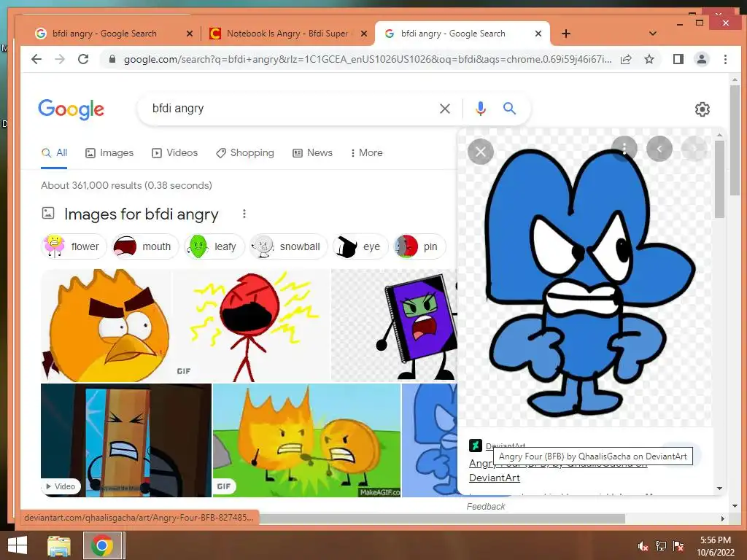Close the Notebook Is Angry tab
The width and height of the screenshot is (747, 560).
tap(363, 34)
